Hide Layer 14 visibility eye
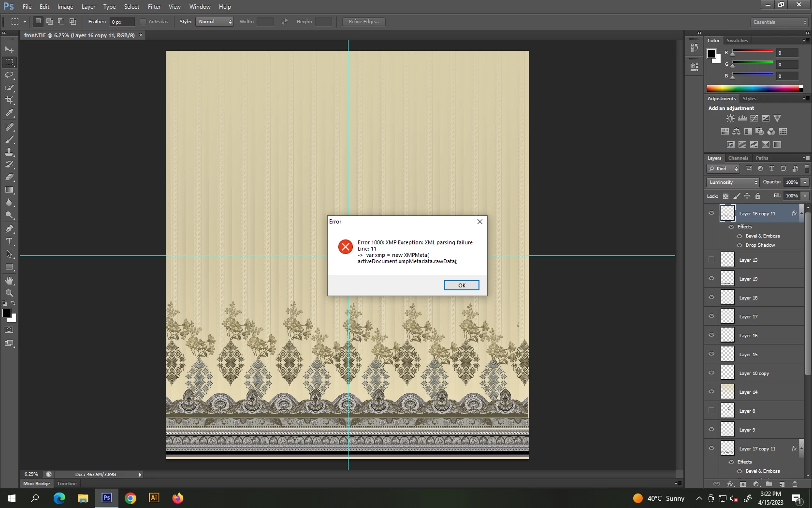812x508 pixels. point(711,391)
